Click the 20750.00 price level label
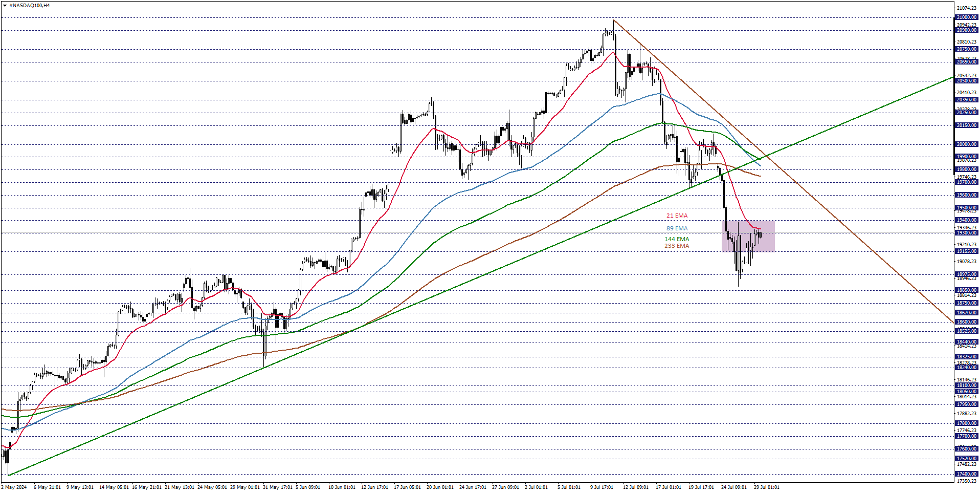The image size is (980, 493). click(x=967, y=50)
